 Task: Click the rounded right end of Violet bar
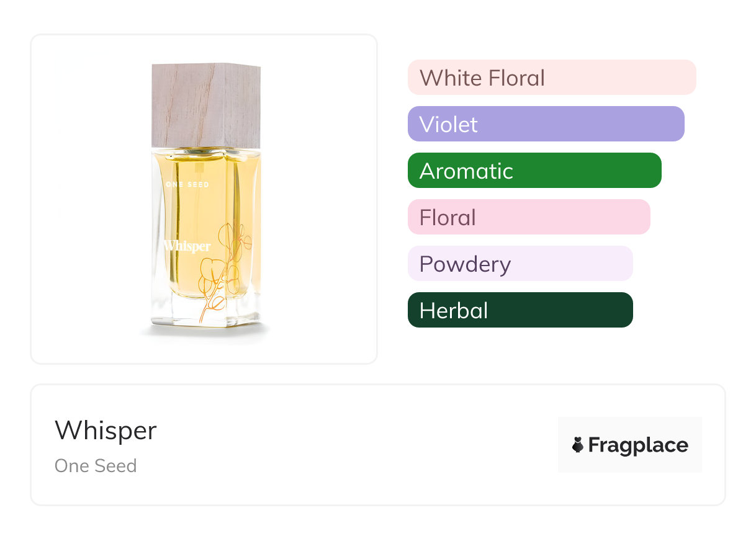pyautogui.click(x=677, y=124)
